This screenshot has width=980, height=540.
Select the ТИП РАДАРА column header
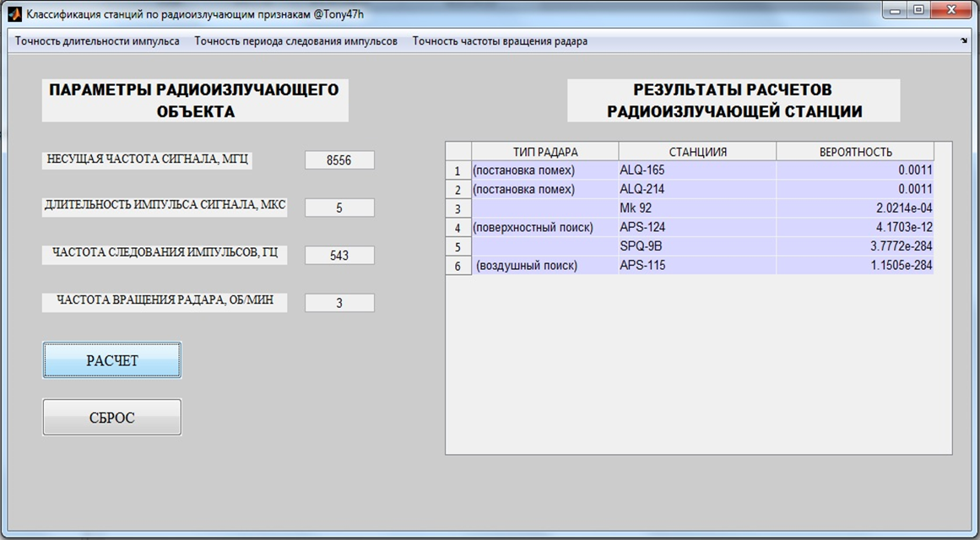[545, 151]
